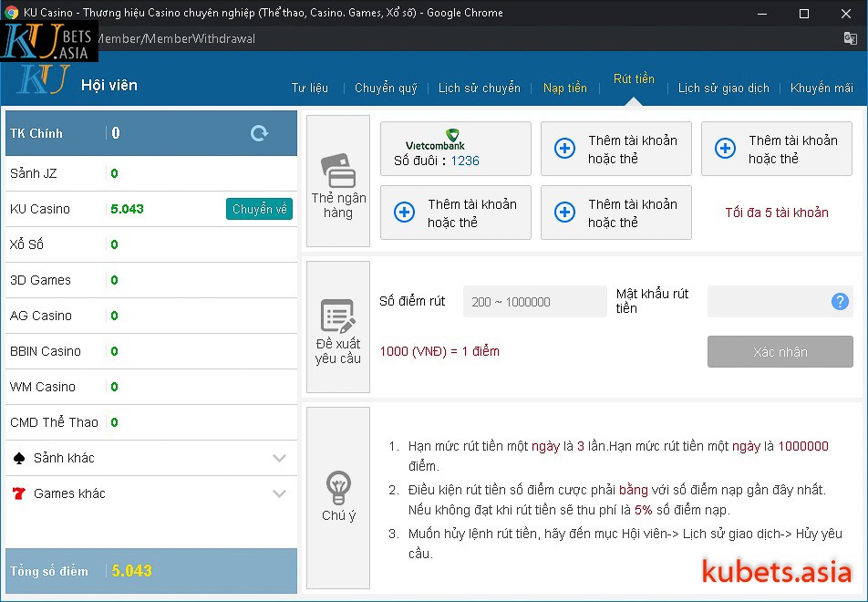Select the TK Chính label

[x=36, y=133]
